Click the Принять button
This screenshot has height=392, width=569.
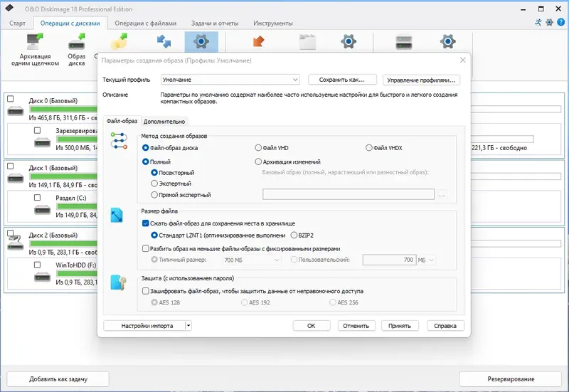pos(400,326)
